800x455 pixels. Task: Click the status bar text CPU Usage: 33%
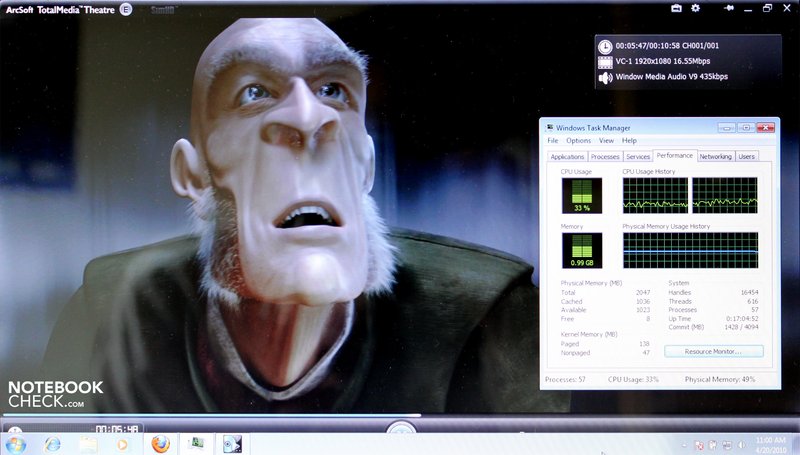[x=633, y=380]
